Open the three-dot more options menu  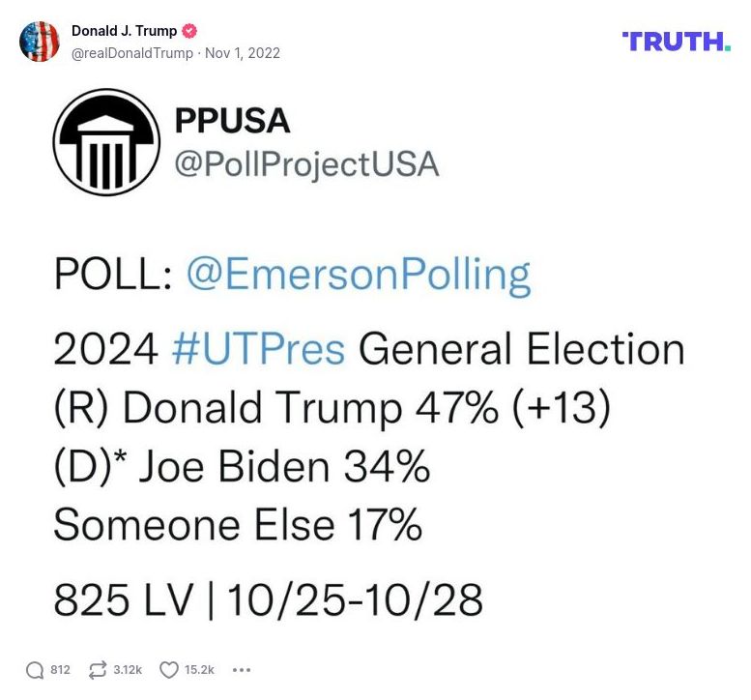pyautogui.click(x=243, y=670)
